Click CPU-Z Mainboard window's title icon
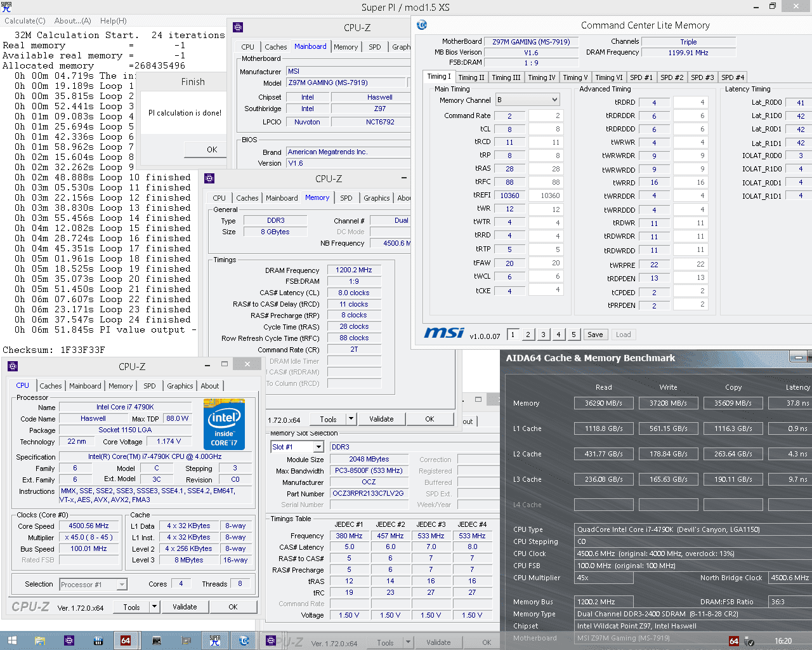Image resolution: width=812 pixels, height=650 pixels. coord(238,27)
